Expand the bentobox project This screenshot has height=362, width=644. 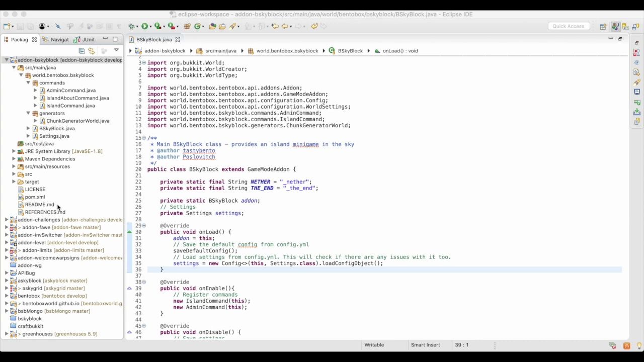[x=7, y=296]
